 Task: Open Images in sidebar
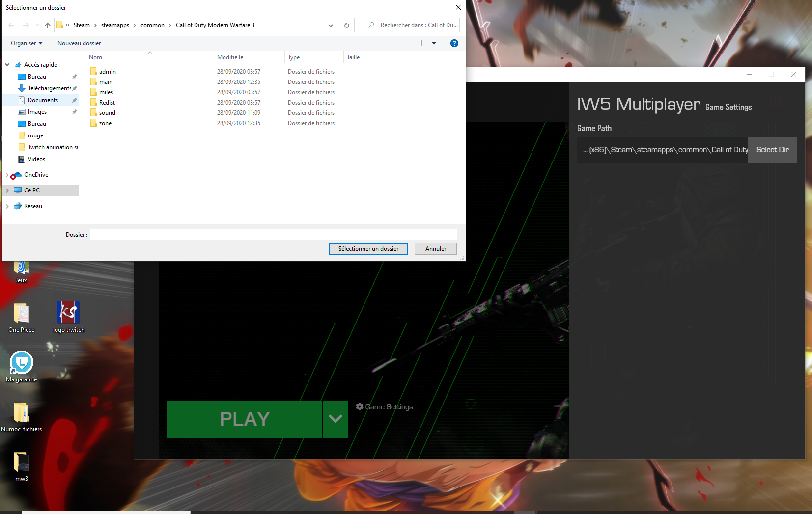(37, 112)
